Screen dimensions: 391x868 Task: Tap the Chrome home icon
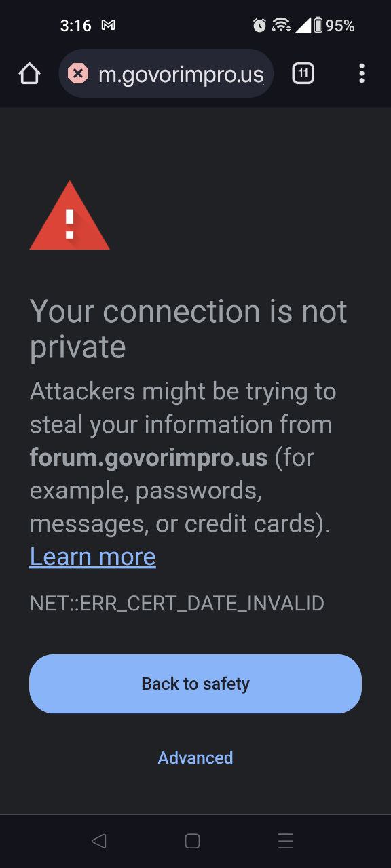point(29,73)
